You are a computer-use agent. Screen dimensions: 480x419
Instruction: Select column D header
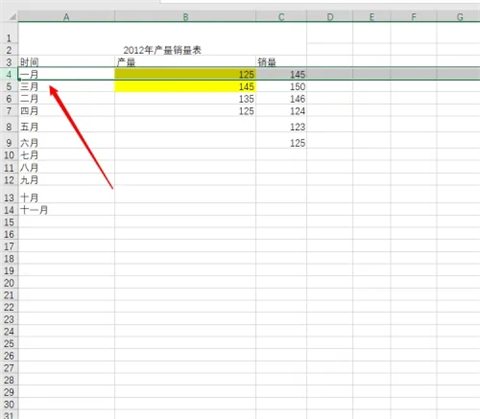pos(330,16)
